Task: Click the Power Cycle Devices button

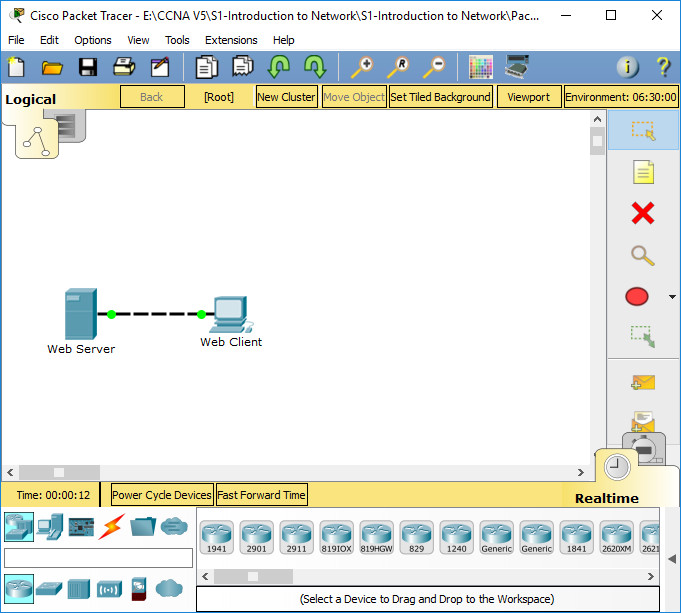Action: pyautogui.click(x=162, y=495)
